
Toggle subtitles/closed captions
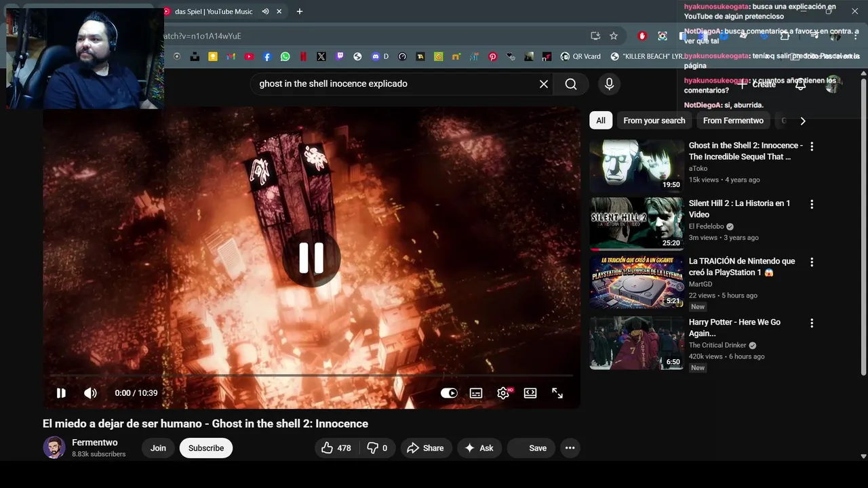click(476, 393)
